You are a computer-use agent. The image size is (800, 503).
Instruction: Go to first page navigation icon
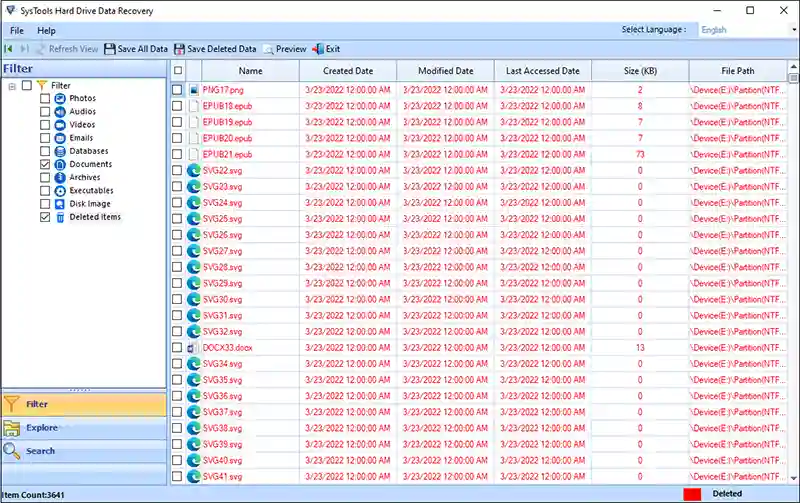tap(9, 49)
